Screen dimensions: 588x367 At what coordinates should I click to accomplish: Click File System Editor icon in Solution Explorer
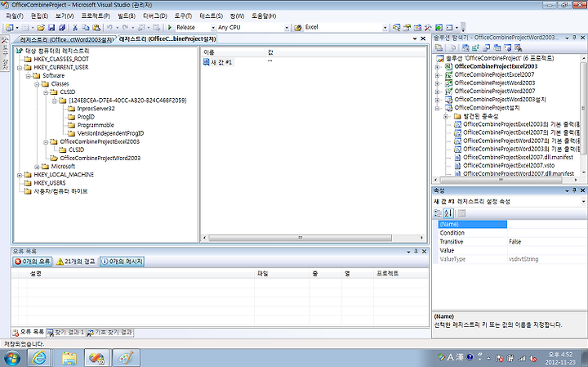coord(465,47)
